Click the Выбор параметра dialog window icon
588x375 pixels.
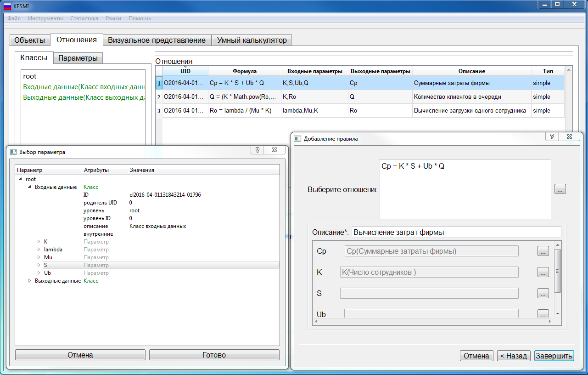tap(13, 152)
